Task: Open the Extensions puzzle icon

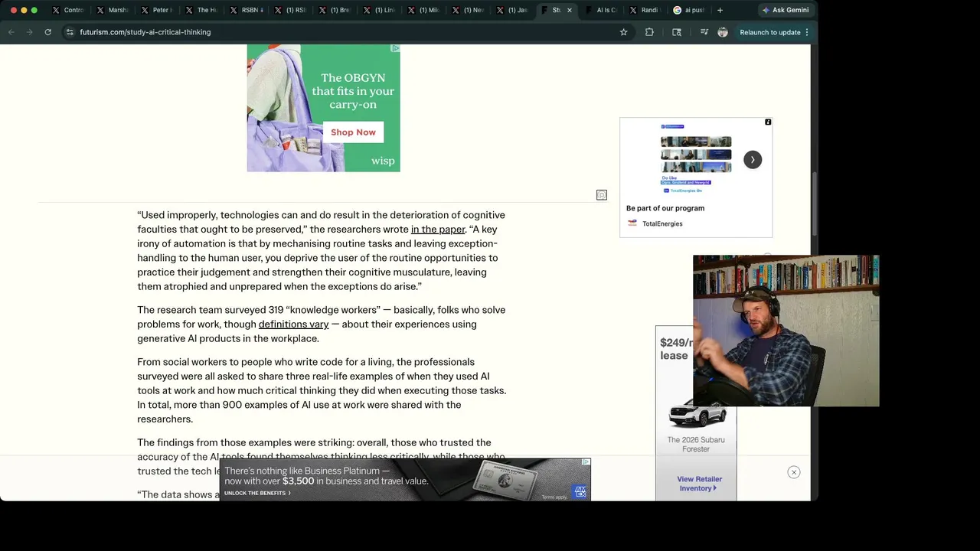Action: click(649, 32)
